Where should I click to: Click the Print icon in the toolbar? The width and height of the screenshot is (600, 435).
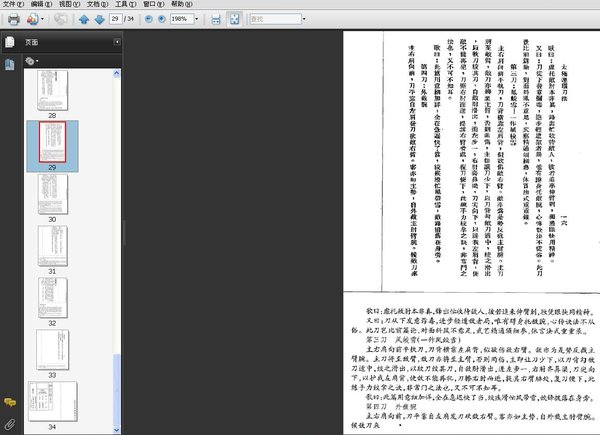click(x=14, y=19)
